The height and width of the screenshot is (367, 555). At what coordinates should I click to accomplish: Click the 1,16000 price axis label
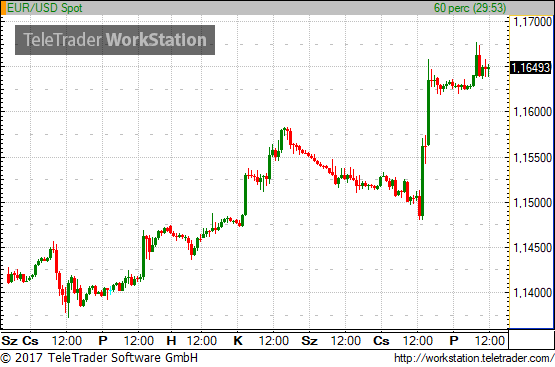pyautogui.click(x=532, y=112)
